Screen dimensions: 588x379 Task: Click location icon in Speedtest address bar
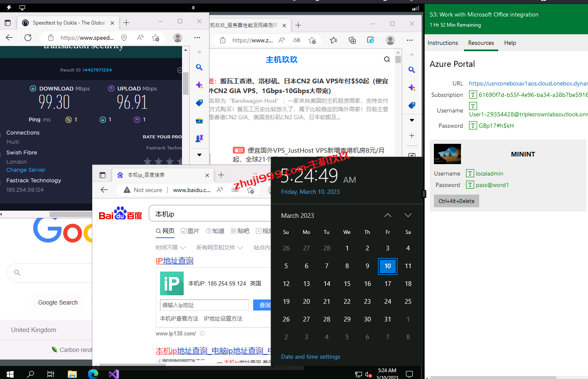124,38
